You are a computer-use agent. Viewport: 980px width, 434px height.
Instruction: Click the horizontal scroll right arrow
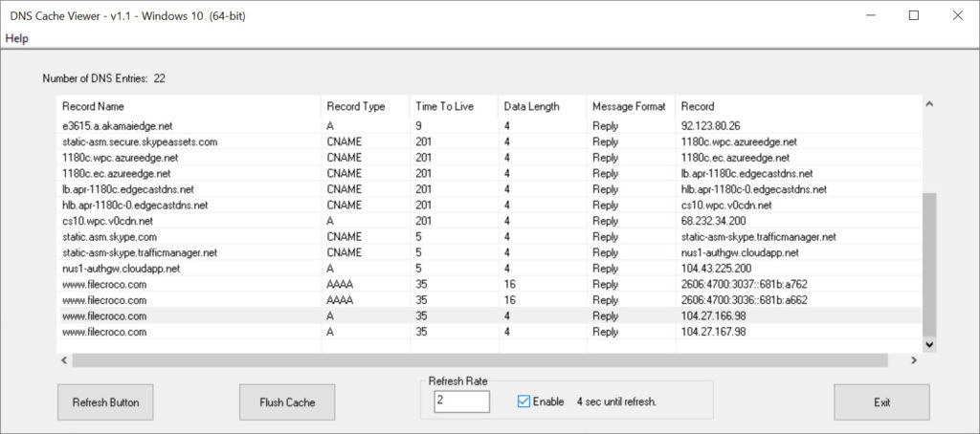click(913, 360)
